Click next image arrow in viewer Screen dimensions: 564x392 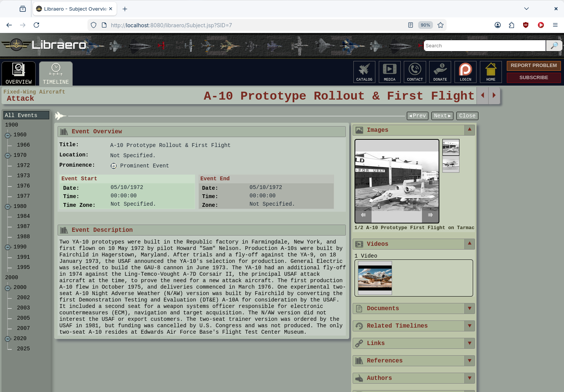pyautogui.click(x=430, y=215)
